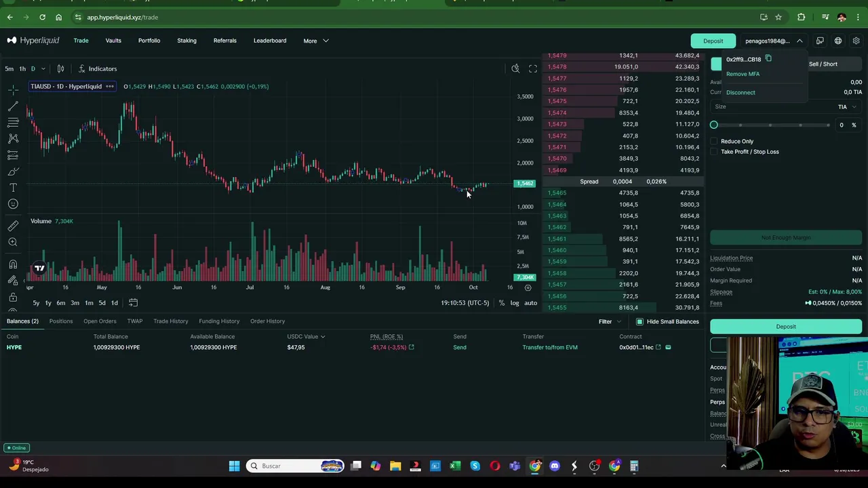Select the trend line drawing tool
This screenshot has height=488, width=868.
click(x=13, y=106)
